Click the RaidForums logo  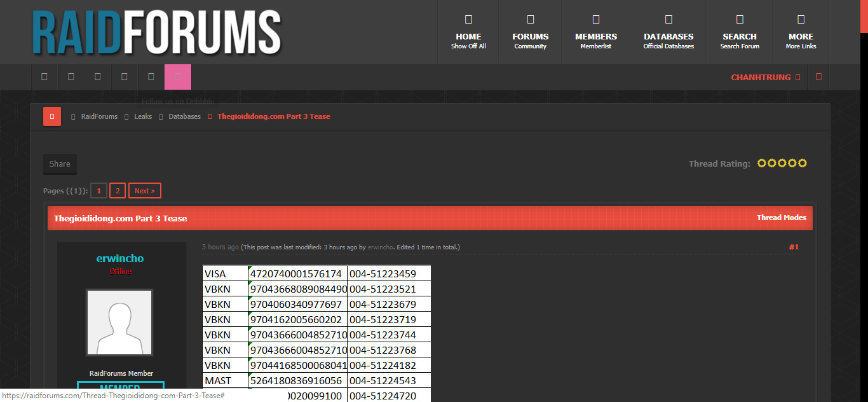tap(157, 32)
